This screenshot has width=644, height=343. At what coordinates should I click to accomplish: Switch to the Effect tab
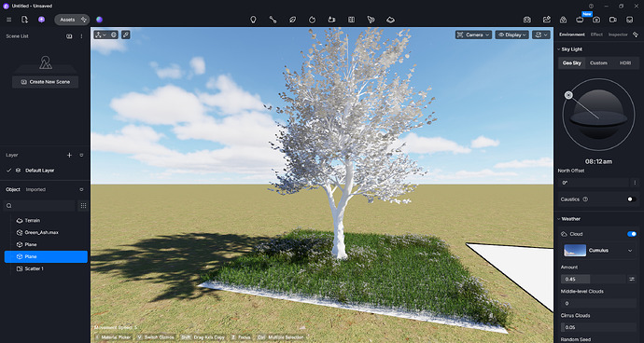[x=596, y=34]
